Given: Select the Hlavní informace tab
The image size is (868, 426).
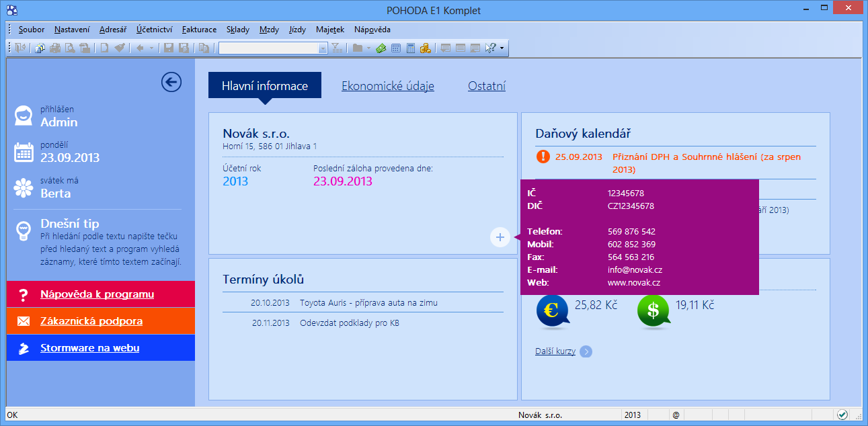Looking at the screenshot, I should pos(265,85).
